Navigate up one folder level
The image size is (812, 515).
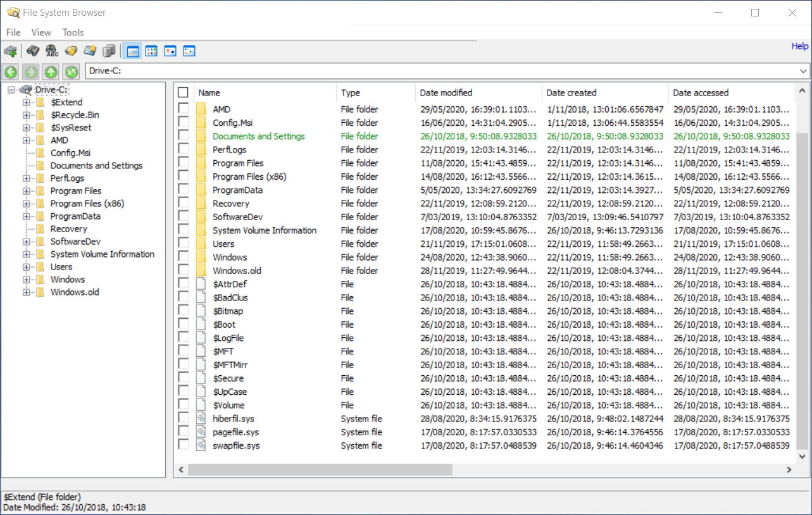(x=51, y=71)
